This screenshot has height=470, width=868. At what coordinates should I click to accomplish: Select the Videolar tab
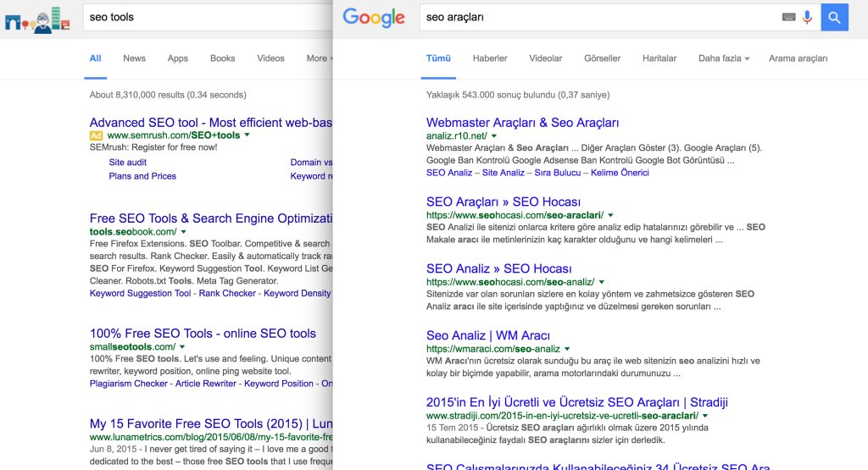545,58
